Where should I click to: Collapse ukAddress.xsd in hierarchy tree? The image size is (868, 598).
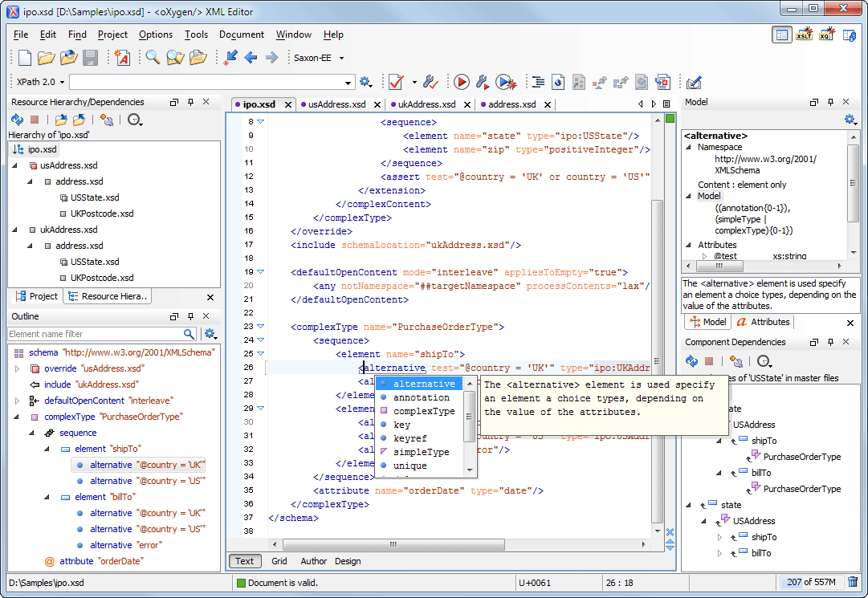tap(15, 230)
